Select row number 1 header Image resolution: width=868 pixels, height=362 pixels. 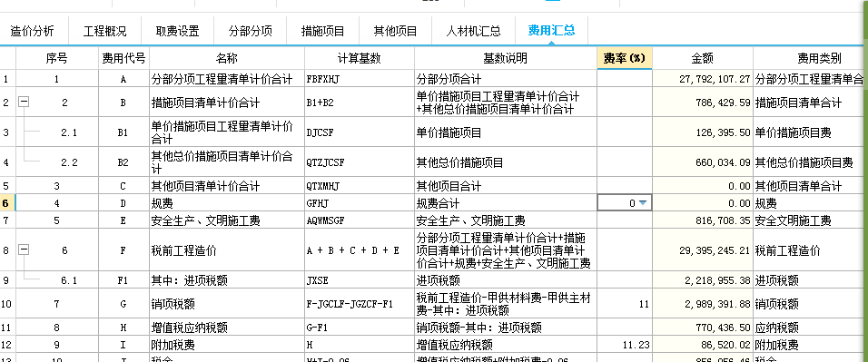[8, 79]
